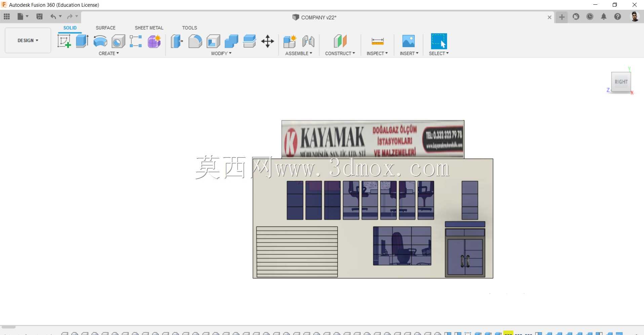
Task: Click the yellow highlighted timeline feature
Action: (x=508, y=333)
